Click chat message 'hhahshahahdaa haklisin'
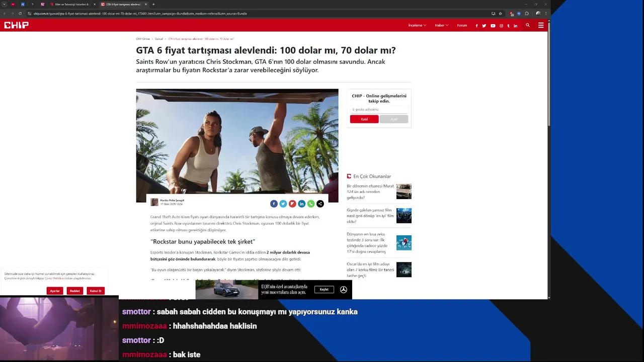Viewport: 644px width, 362px height. pos(215,326)
